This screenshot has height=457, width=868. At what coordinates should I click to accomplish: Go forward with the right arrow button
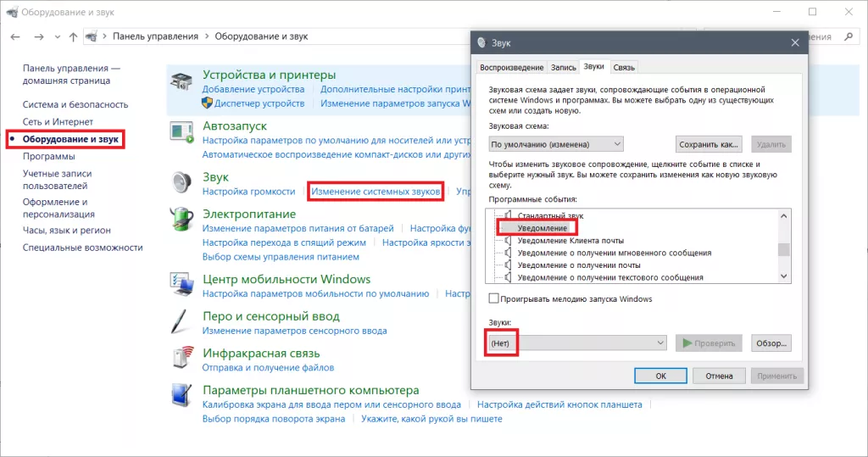(39, 36)
